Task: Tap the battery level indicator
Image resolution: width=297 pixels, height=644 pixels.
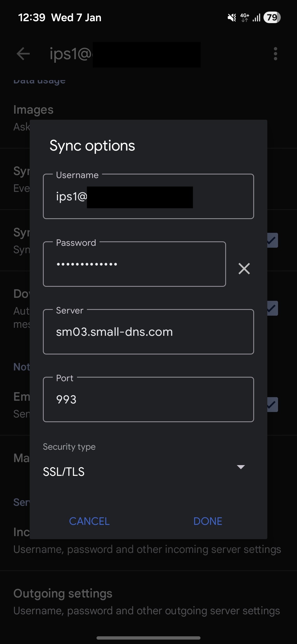Action: 272,18
